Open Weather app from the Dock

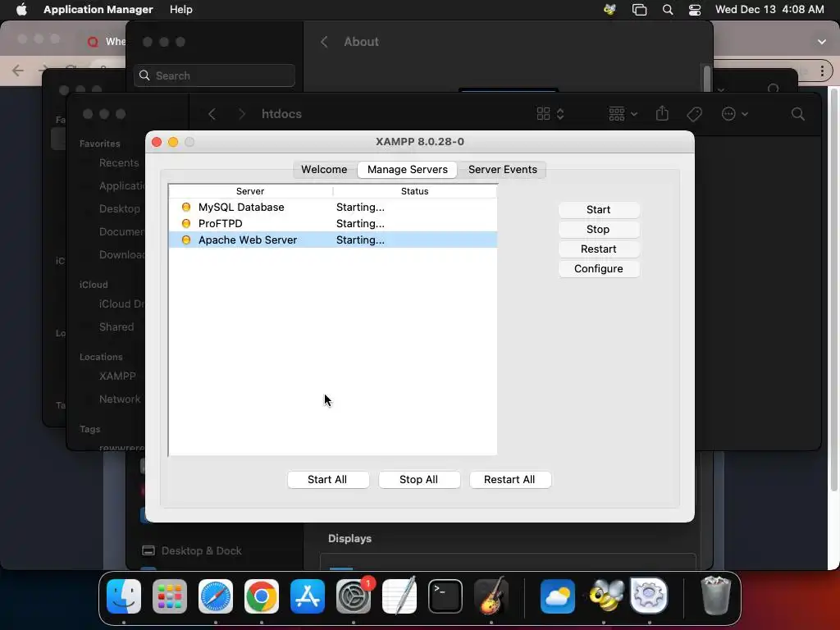coord(558,596)
